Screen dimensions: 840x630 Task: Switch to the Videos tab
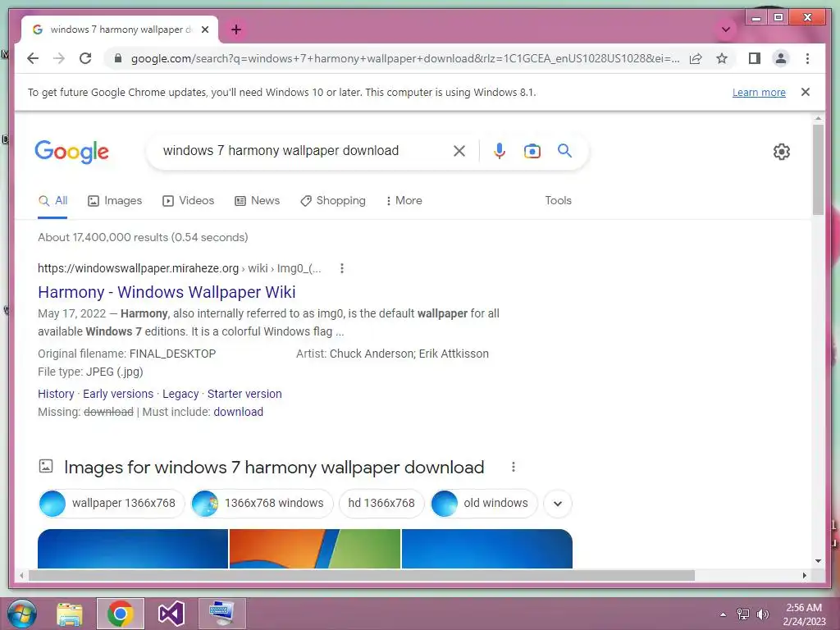pos(188,201)
